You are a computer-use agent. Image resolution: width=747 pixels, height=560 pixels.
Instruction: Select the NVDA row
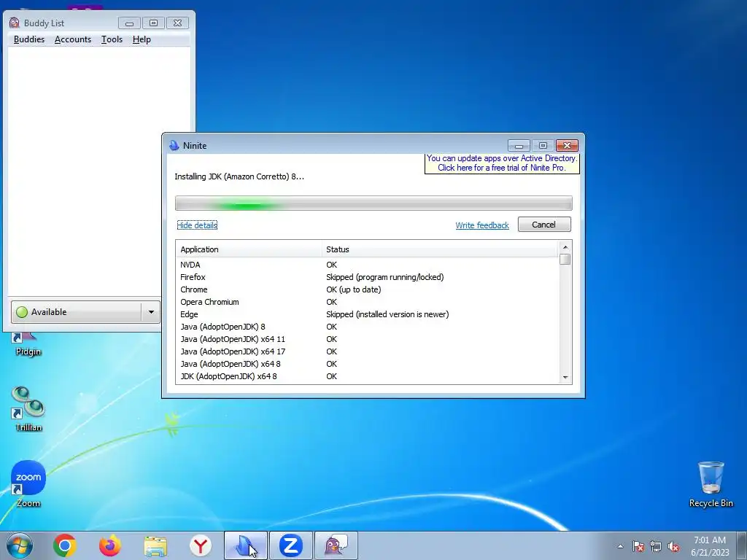click(x=367, y=265)
